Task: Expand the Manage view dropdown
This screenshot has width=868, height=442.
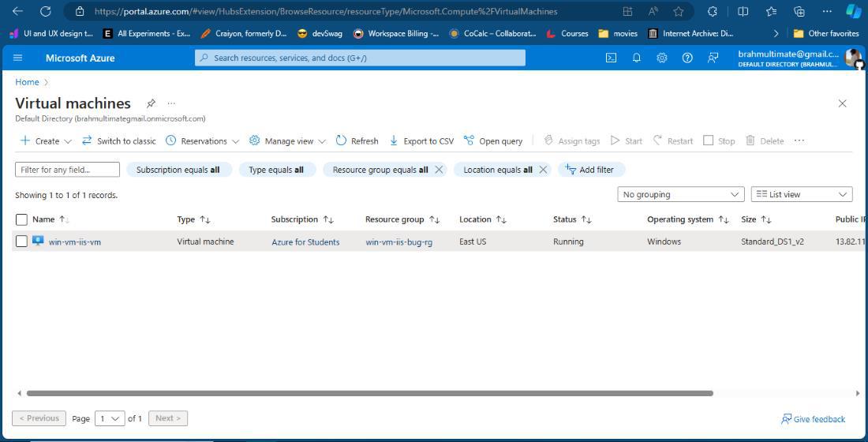Action: click(322, 141)
